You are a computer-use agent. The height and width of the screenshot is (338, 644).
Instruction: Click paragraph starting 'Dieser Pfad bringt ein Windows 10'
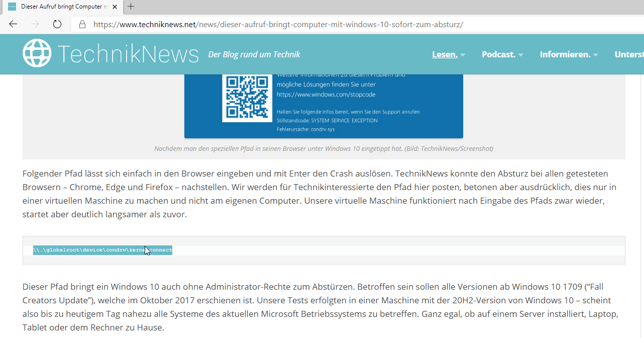tap(320, 307)
